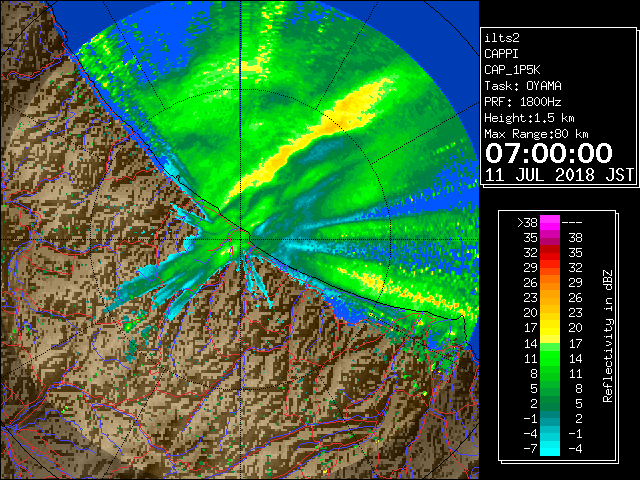The image size is (640, 480).
Task: Click the ">38" legend value
Action: point(527,223)
